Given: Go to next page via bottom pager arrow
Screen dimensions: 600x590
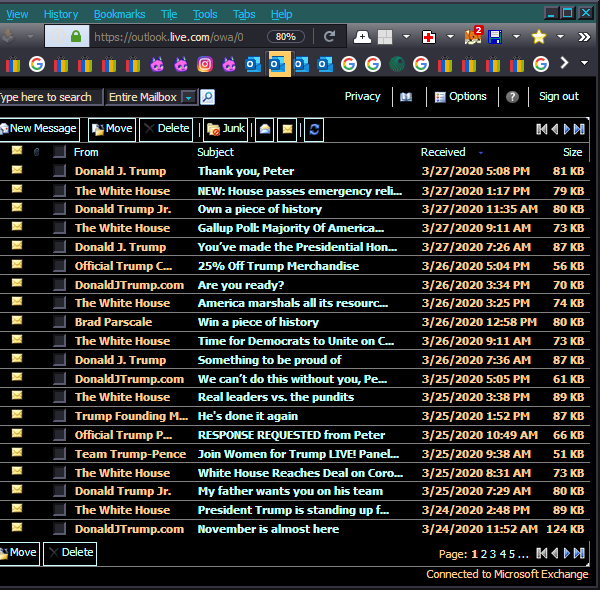Looking at the screenshot, I should [x=567, y=553].
